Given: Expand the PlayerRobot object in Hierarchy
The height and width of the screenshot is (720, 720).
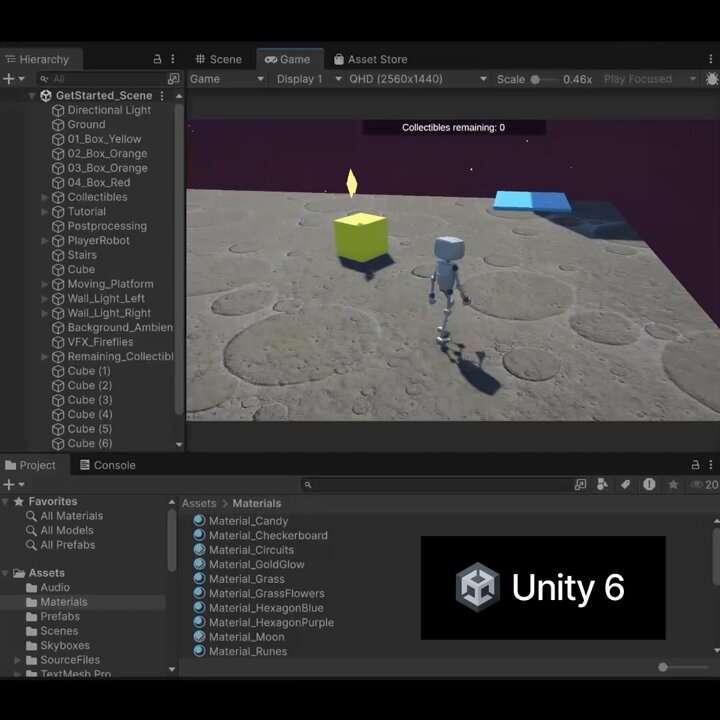Looking at the screenshot, I should point(45,241).
